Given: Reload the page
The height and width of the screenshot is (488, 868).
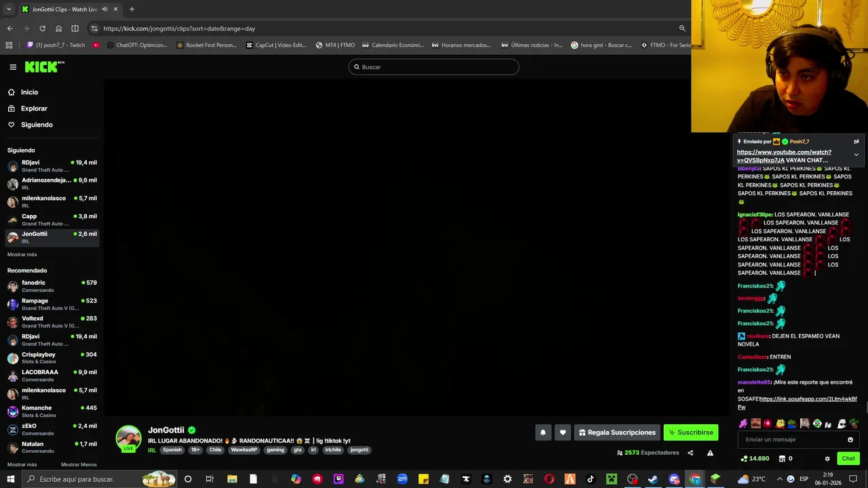Looking at the screenshot, I should tap(42, 28).
